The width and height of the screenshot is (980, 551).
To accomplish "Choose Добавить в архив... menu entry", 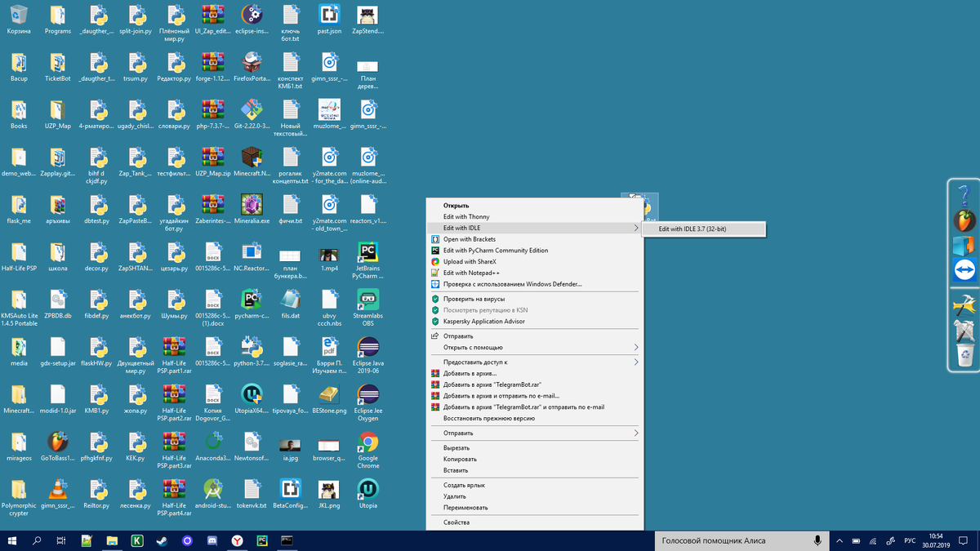I will [535, 373].
